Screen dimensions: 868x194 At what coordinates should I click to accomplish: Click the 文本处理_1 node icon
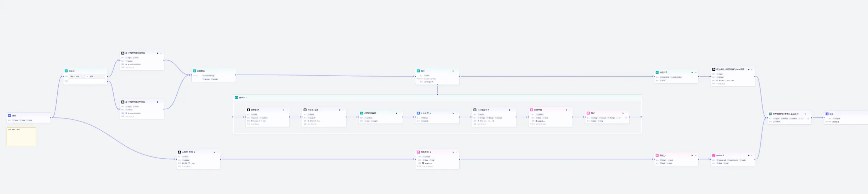[x=418, y=113]
